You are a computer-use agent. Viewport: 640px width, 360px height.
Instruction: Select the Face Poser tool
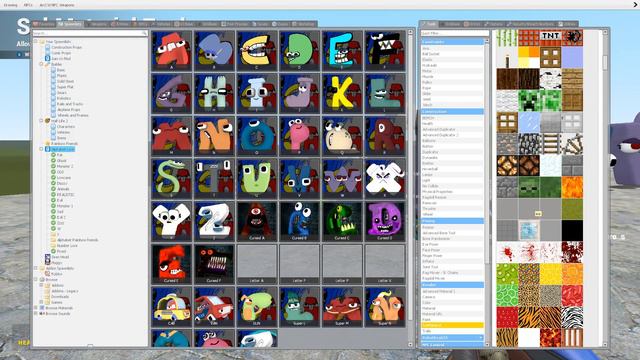pyautogui.click(x=452, y=250)
